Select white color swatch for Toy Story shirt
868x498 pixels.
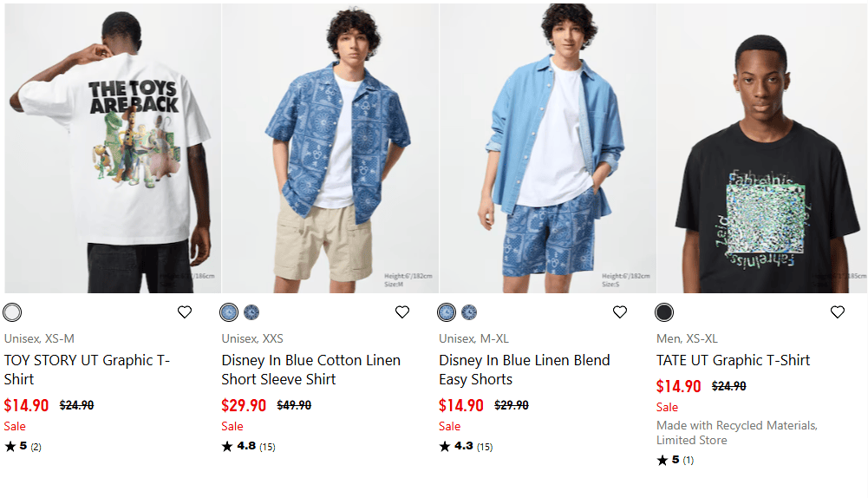point(12,312)
